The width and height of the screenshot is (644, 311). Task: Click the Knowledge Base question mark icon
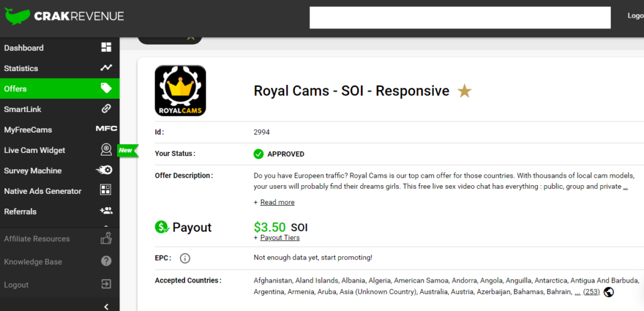point(106,261)
